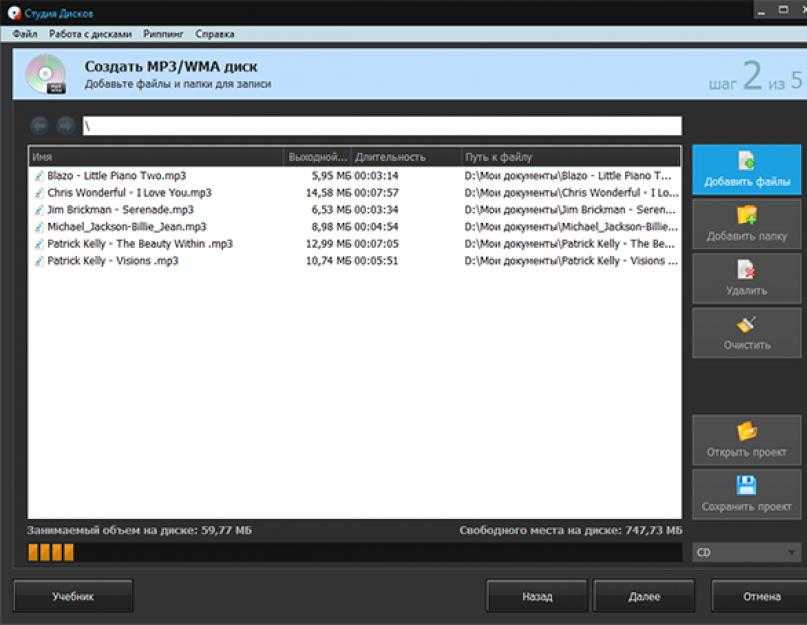807x625 pixels.
Task: Open the Работа с дисками menu
Action: (x=90, y=34)
